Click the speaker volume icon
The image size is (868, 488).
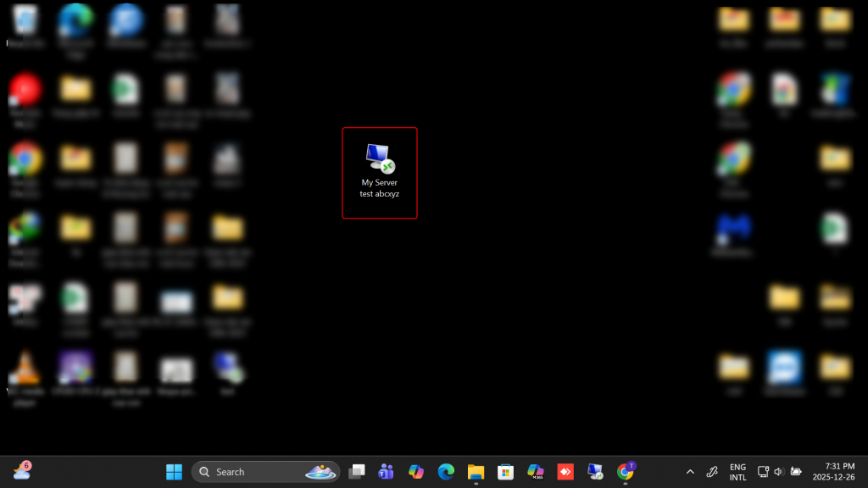click(779, 472)
